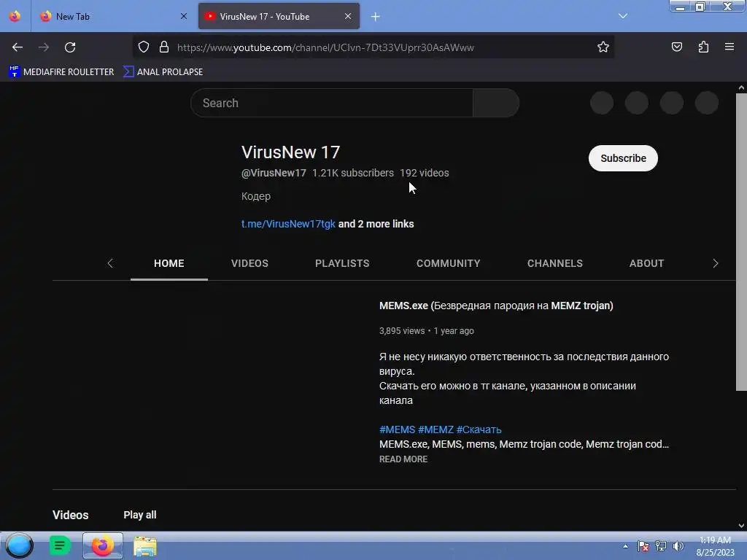The image size is (747, 560).
Task: Expand description with READ MORE
Action: pos(403,459)
